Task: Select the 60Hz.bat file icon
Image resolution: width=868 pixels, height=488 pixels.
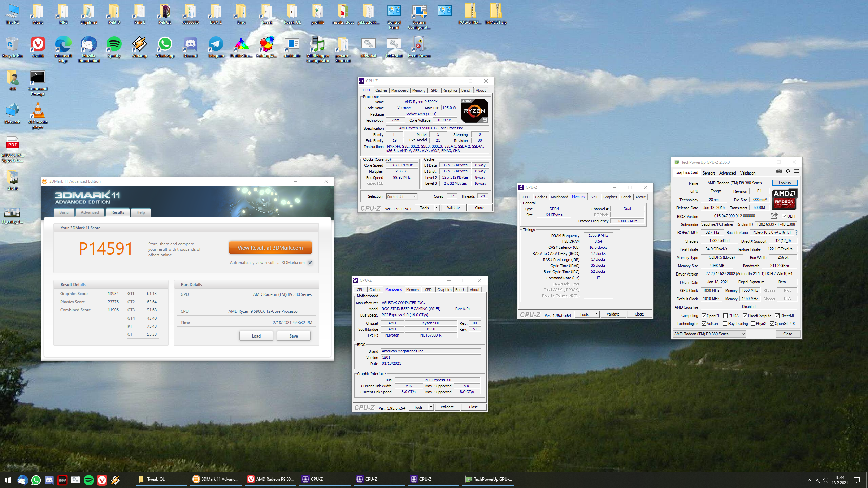Action: tap(368, 47)
